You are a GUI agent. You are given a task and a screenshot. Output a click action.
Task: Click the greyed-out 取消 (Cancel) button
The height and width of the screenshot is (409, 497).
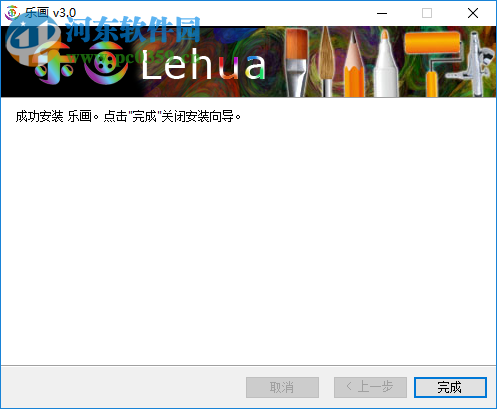(282, 387)
